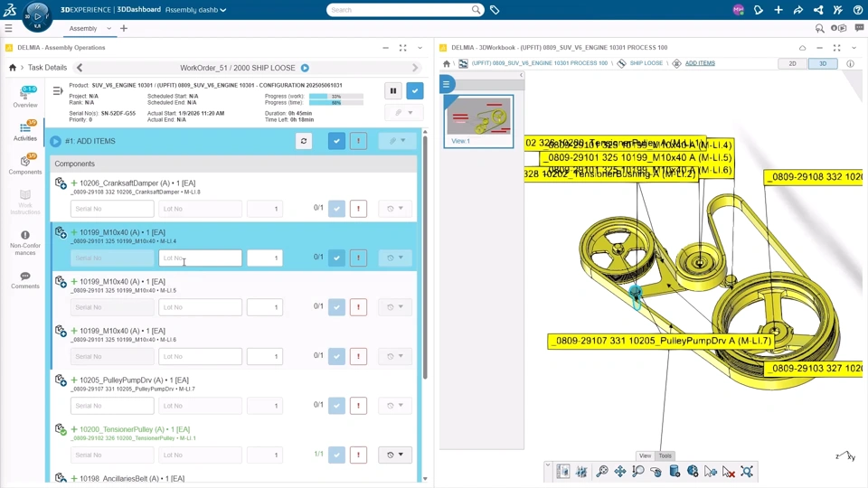Click Lot No field of highlighted 10199_M10x40 row
The image size is (868, 488).
(x=201, y=258)
